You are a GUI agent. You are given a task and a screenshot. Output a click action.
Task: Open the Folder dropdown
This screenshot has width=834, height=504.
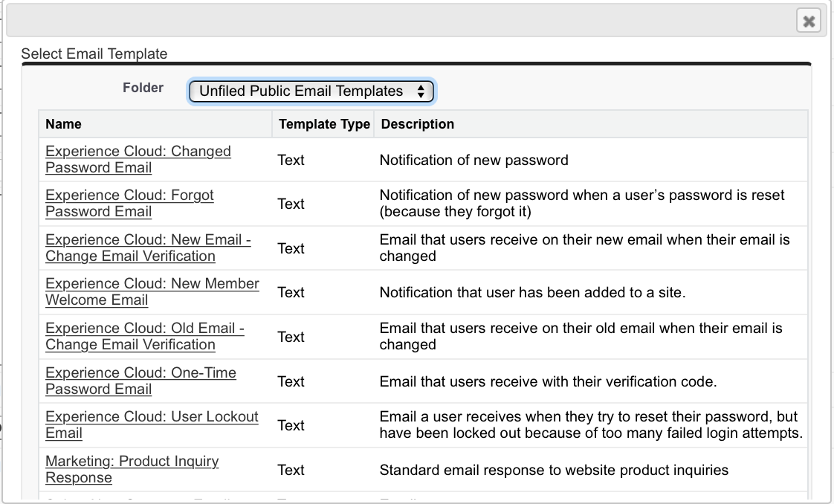point(311,91)
